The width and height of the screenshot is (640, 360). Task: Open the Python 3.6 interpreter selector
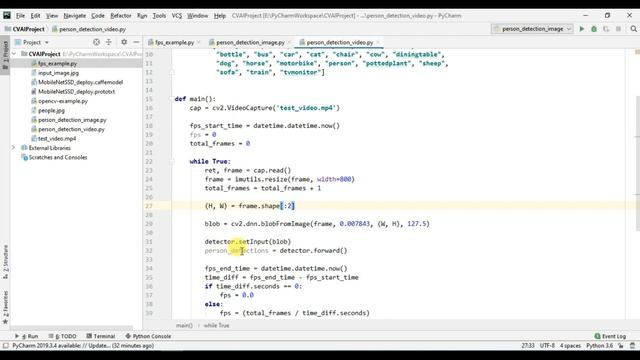[x=600, y=346]
